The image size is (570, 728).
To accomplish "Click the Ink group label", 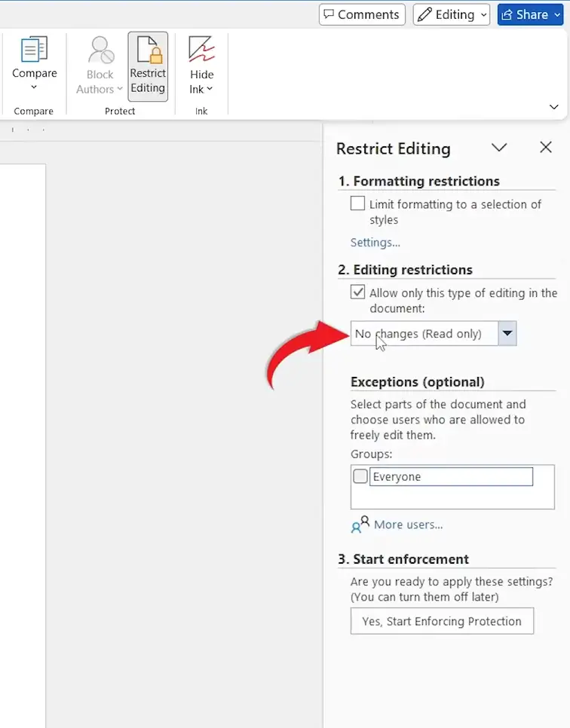I will (x=201, y=111).
